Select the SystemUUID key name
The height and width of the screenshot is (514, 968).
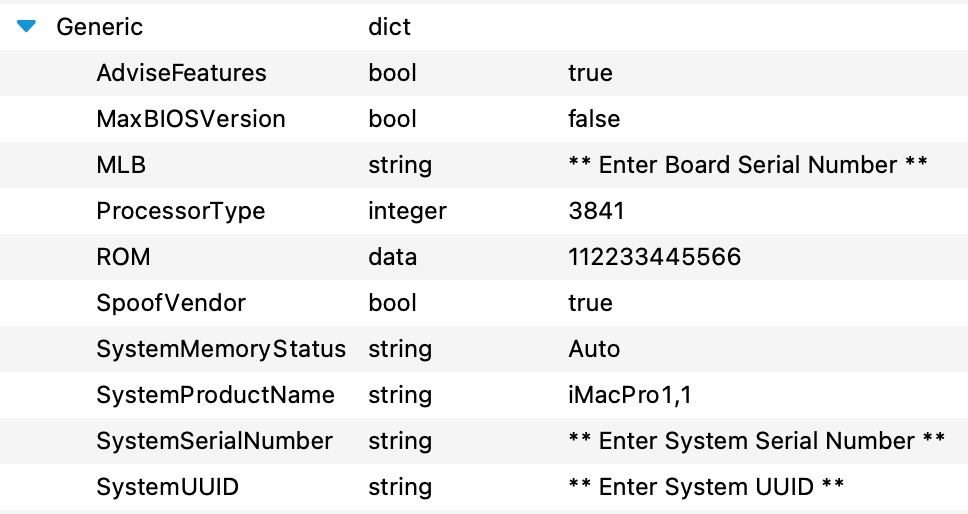click(167, 487)
